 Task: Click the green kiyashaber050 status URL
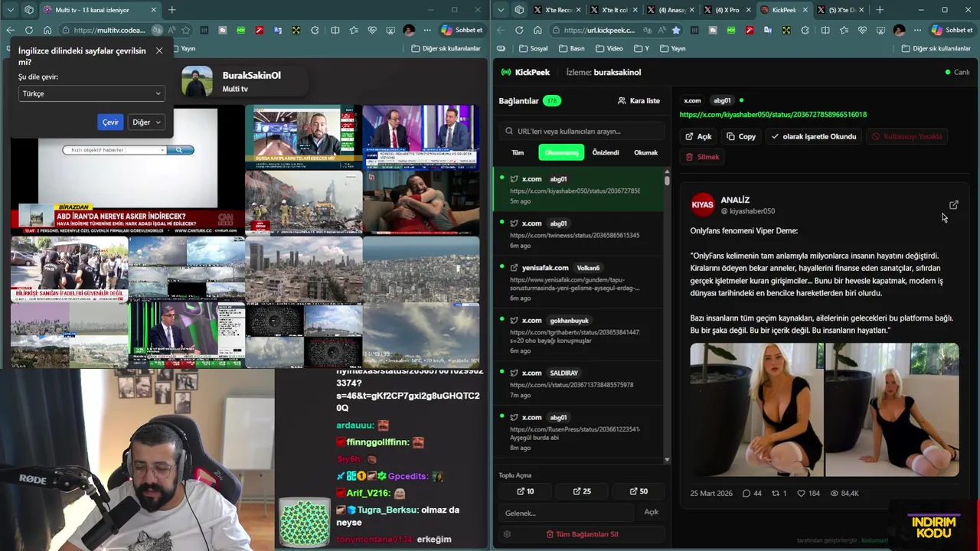tap(773, 114)
